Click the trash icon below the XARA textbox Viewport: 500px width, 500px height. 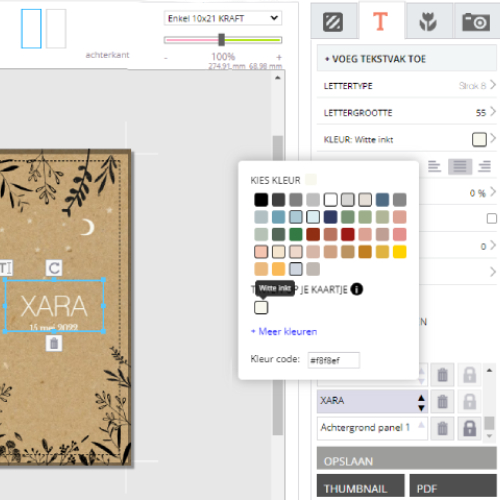click(x=54, y=343)
